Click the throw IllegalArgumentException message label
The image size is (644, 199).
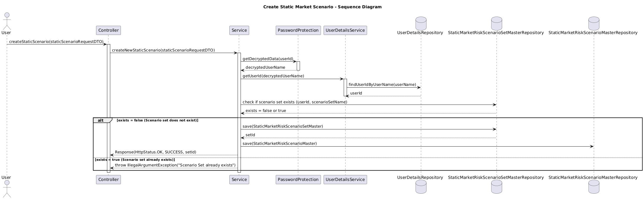pos(175,165)
